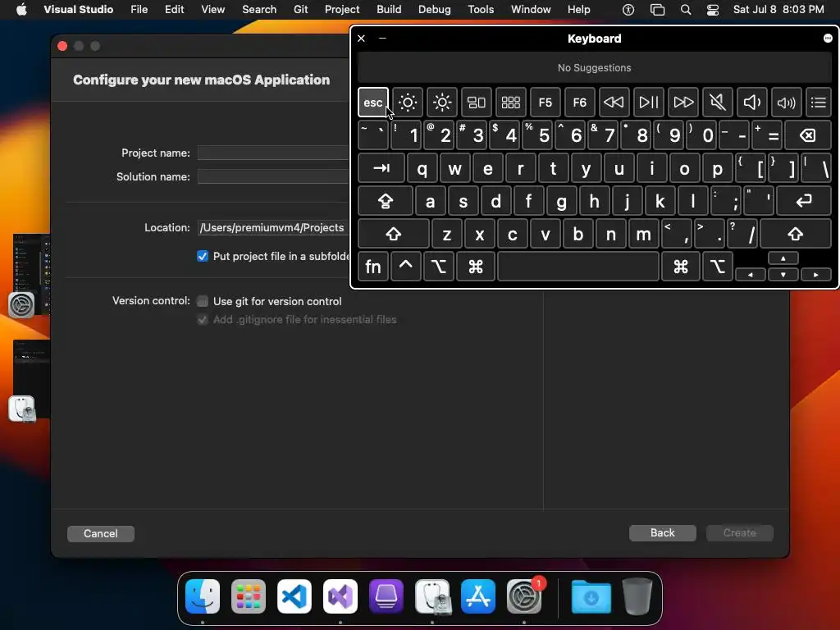The width and height of the screenshot is (840, 630).
Task: Open Spotlight search in menu bar
Action: [x=686, y=10]
